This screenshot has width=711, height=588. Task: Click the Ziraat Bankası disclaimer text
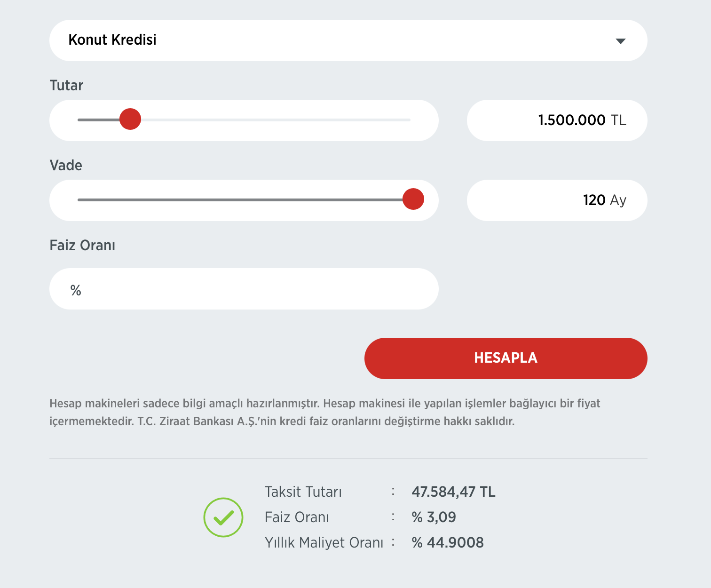point(324,412)
